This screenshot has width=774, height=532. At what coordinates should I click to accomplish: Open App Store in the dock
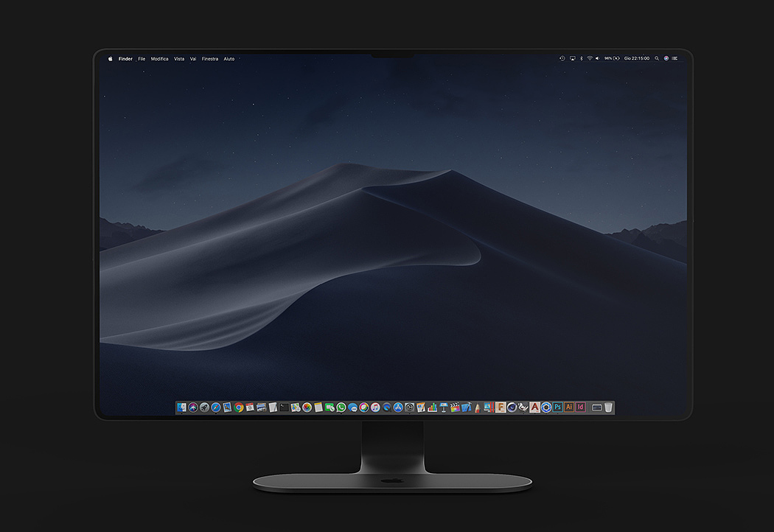click(398, 407)
